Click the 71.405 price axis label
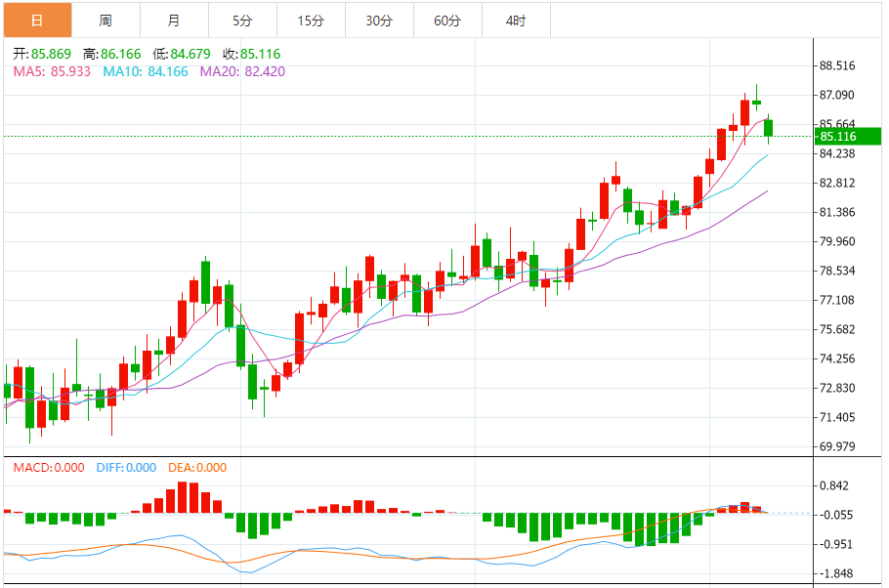Viewport: 889px width, 588px height. [837, 417]
